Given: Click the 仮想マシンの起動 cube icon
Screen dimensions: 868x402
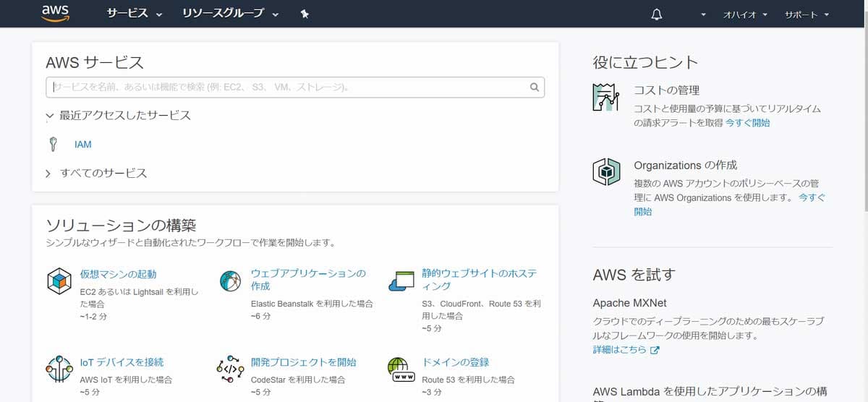Looking at the screenshot, I should (x=59, y=281).
